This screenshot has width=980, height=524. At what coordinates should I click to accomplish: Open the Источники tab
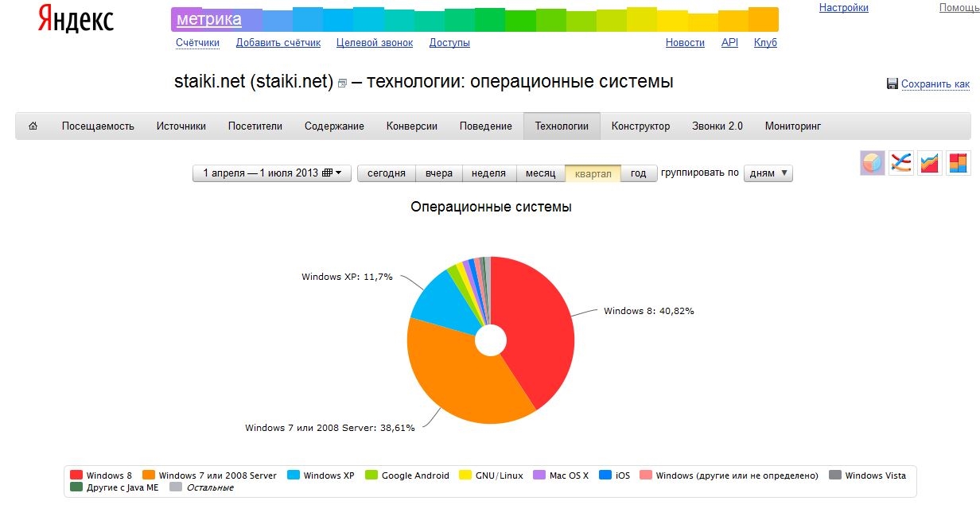(181, 126)
